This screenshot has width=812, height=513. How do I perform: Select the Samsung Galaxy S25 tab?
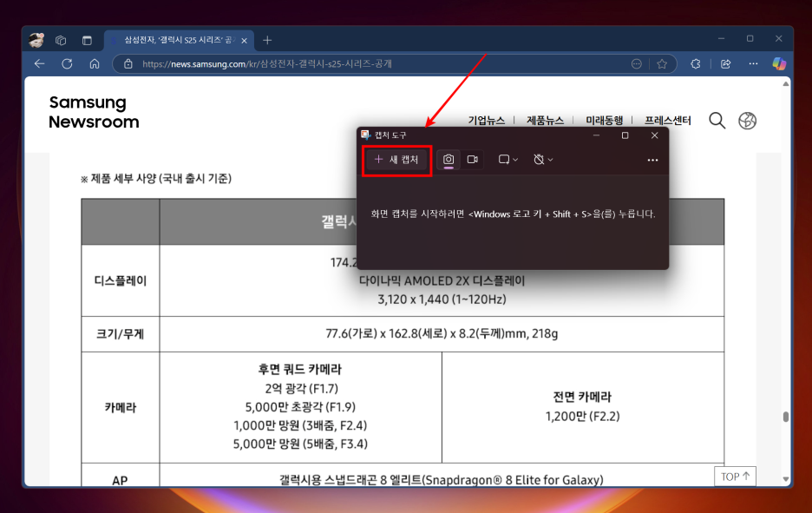point(179,40)
